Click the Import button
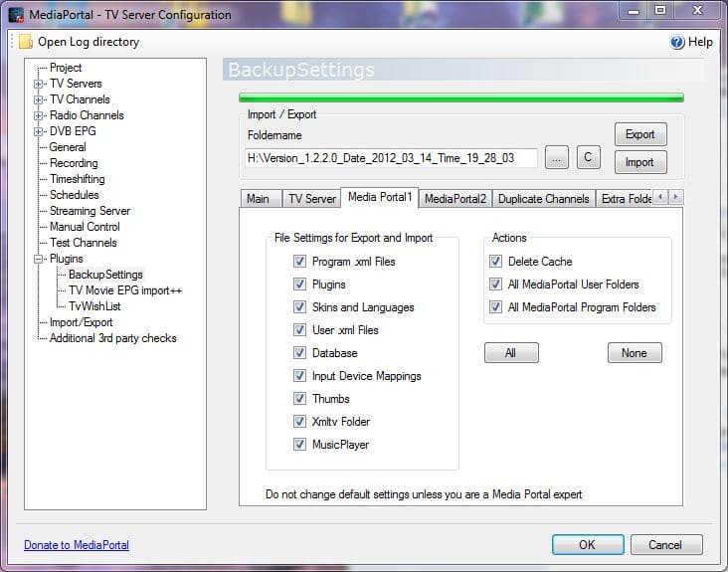The image size is (728, 572). pos(640,162)
